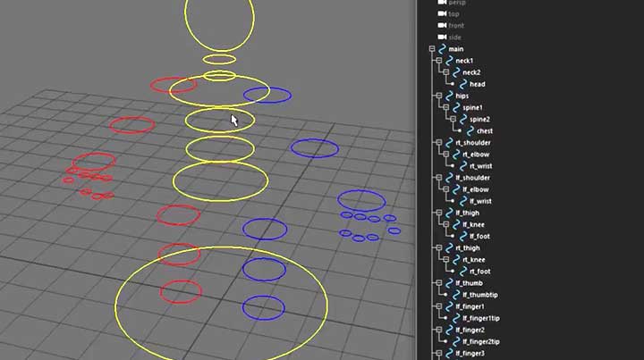Select the curve icon of neck2
Screen dimensions: 644x360
pyautogui.click(x=456, y=72)
